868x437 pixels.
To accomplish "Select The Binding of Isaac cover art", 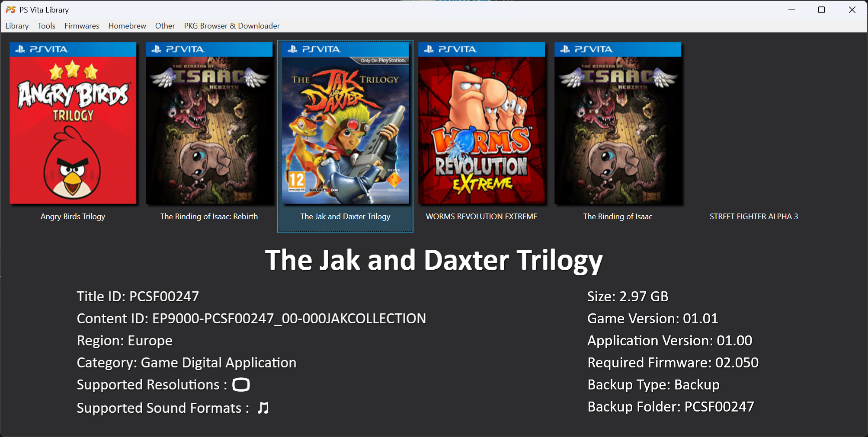I will 618,123.
